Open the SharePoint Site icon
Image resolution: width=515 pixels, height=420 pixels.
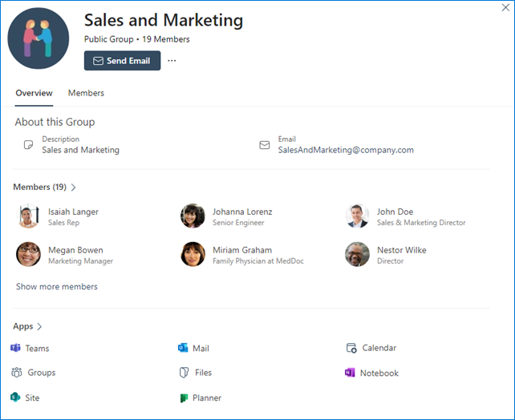pos(15,398)
